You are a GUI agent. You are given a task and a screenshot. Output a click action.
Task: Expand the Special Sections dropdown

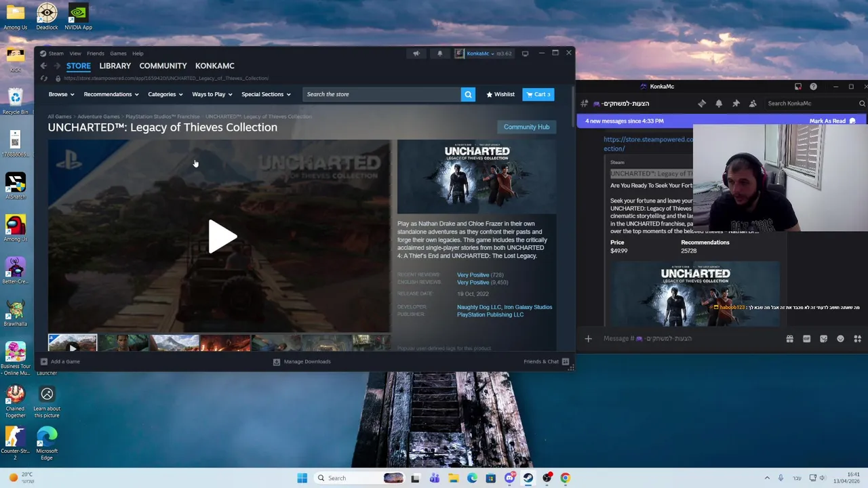(266, 94)
